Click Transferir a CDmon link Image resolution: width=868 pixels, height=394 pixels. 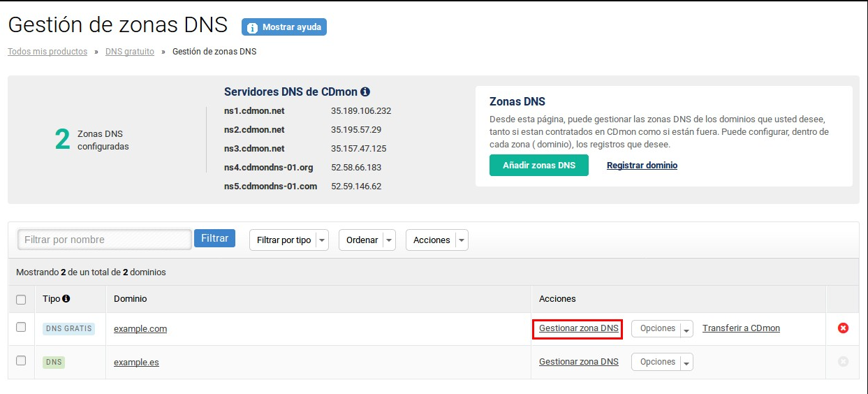[741, 328]
